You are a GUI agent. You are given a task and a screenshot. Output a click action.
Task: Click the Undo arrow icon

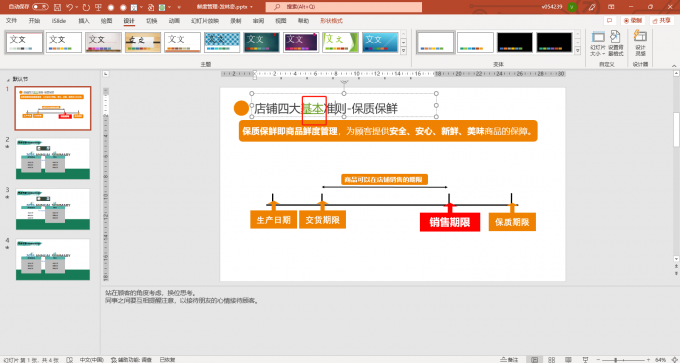pos(70,7)
